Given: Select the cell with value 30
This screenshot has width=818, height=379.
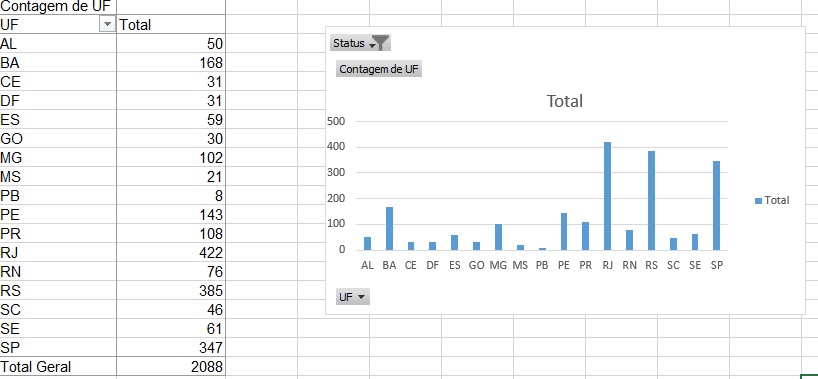Looking at the screenshot, I should [x=171, y=139].
